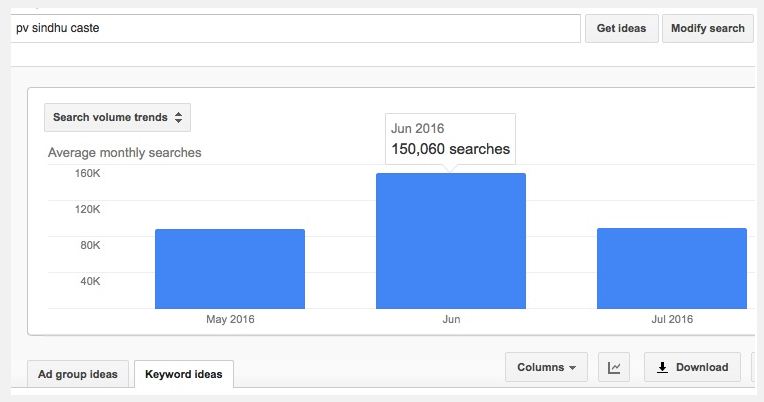
Task: Click the 'Jul 2016' x-axis label
Action: (x=671, y=320)
